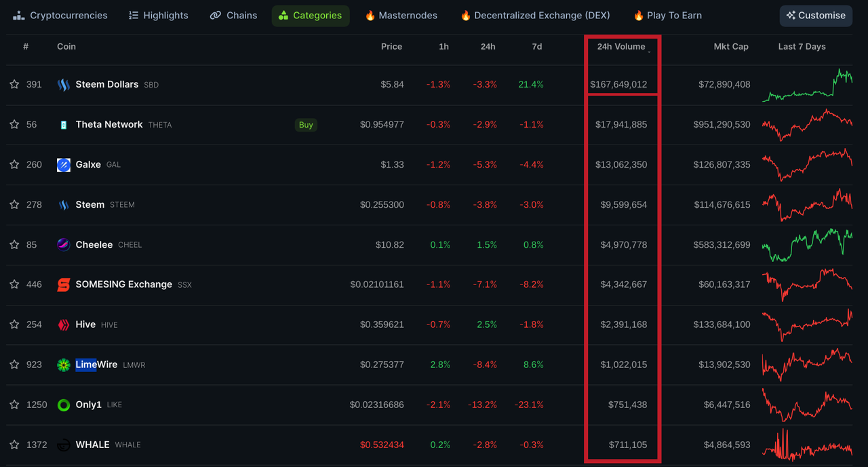Open Decentralized Exchange (DEX) category
This screenshot has width=868, height=467.
tap(535, 16)
